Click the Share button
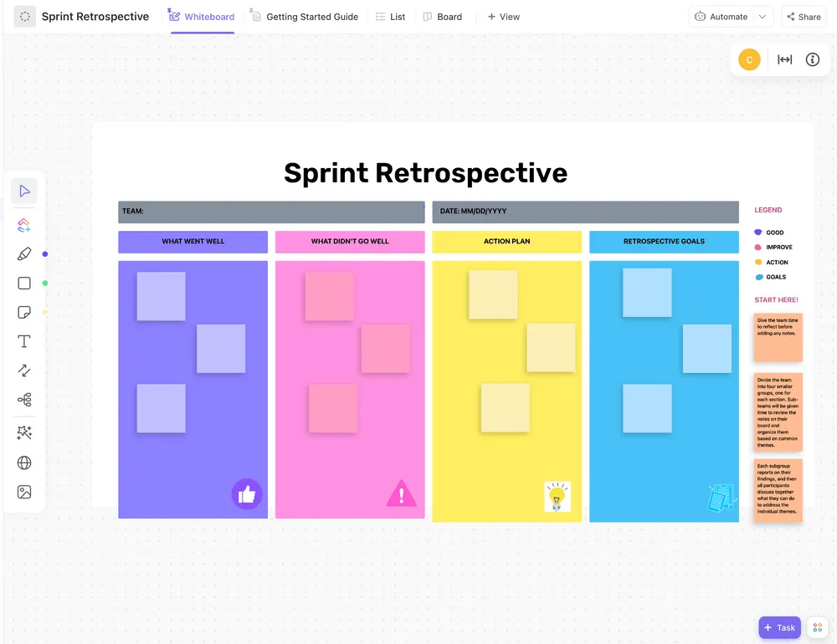Image resolution: width=837 pixels, height=644 pixels. click(x=804, y=17)
